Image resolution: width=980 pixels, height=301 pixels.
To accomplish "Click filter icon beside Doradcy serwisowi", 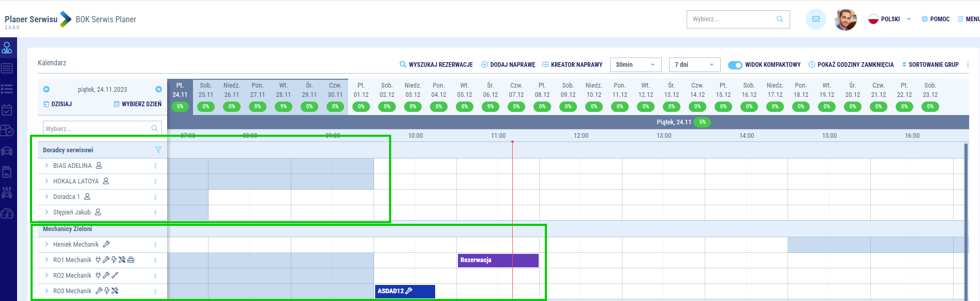I will 158,150.
